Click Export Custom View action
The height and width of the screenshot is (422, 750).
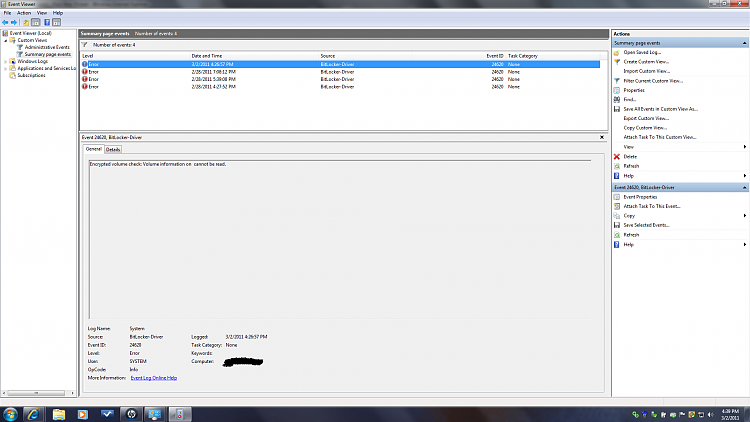pyautogui.click(x=646, y=118)
